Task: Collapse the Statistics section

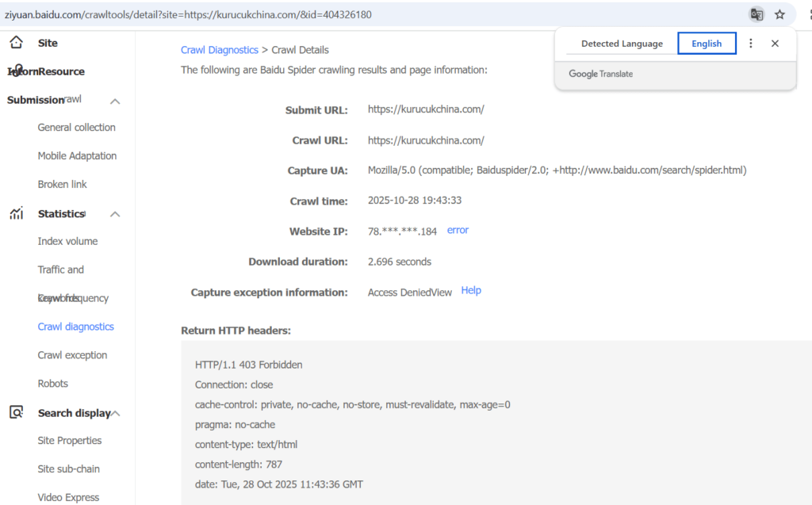Action: point(114,213)
